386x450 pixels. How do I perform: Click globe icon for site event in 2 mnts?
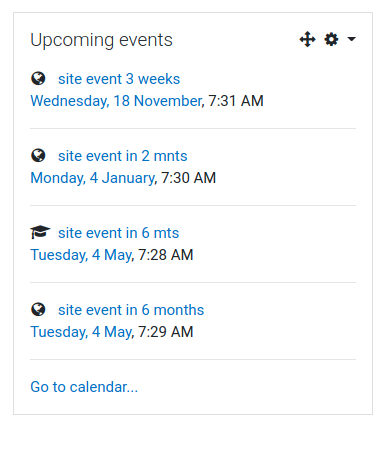(x=38, y=156)
